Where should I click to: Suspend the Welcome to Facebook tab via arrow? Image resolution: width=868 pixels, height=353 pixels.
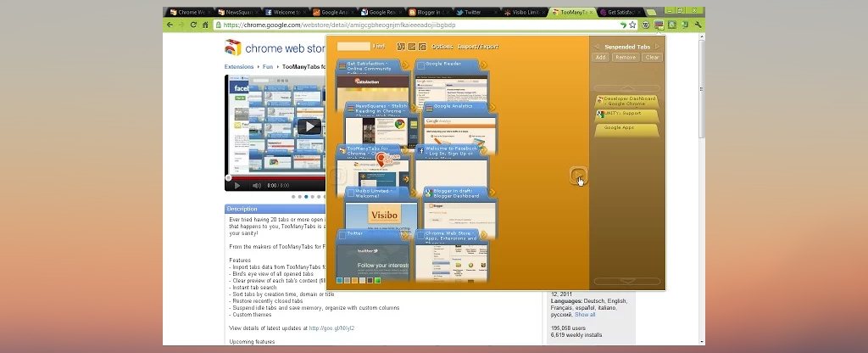coord(484,150)
